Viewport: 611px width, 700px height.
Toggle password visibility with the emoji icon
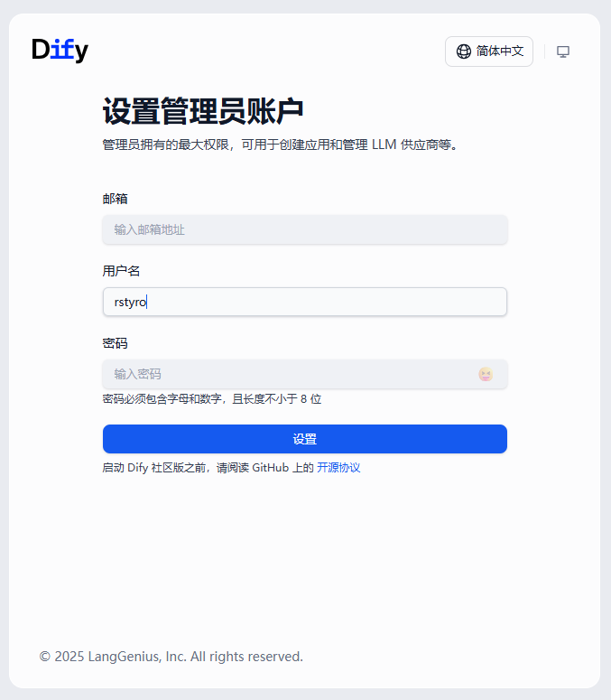(x=486, y=374)
